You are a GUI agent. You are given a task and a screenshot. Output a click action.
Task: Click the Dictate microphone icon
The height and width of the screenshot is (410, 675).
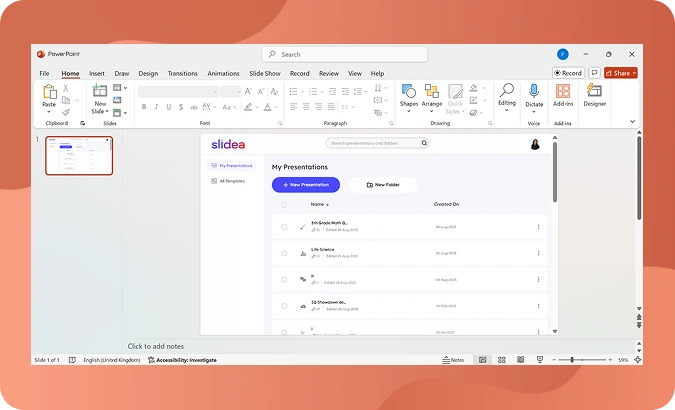[x=534, y=91]
